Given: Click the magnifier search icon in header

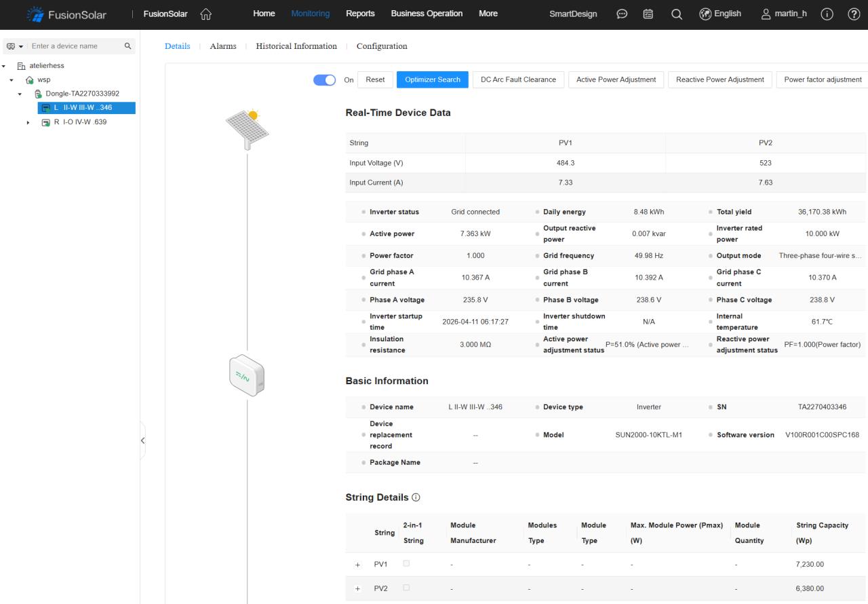Looking at the screenshot, I should (x=676, y=14).
